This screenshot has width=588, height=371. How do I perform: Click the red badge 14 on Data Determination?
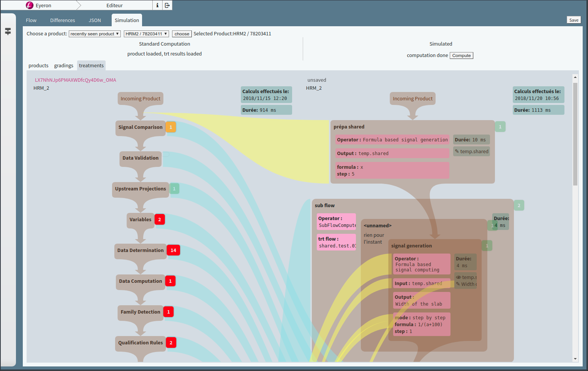click(173, 250)
